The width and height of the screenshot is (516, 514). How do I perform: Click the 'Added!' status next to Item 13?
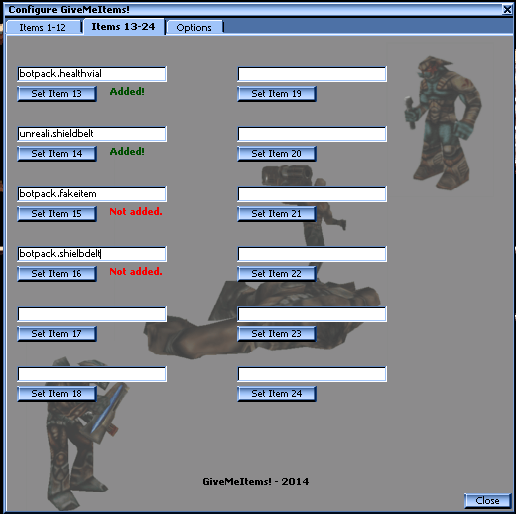pos(127,92)
